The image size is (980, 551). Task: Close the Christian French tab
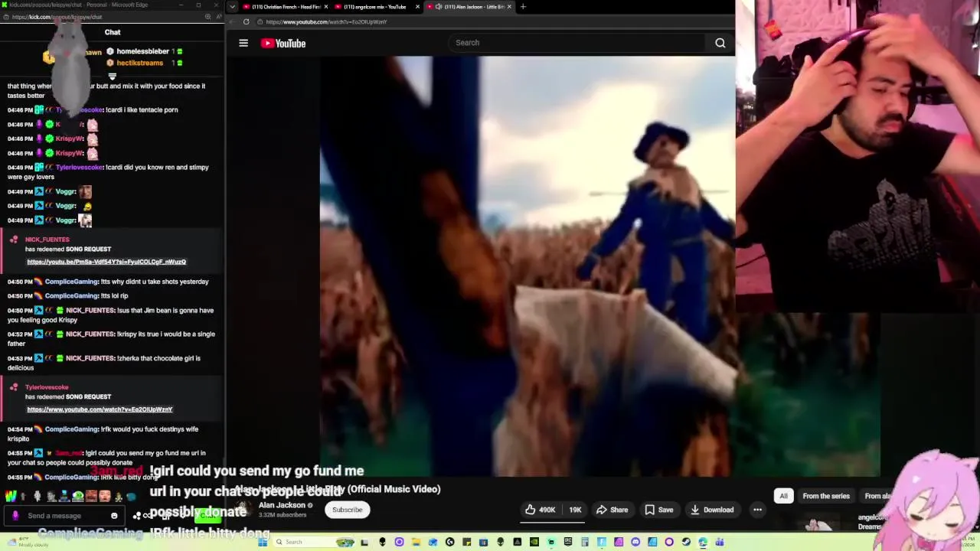tap(325, 7)
